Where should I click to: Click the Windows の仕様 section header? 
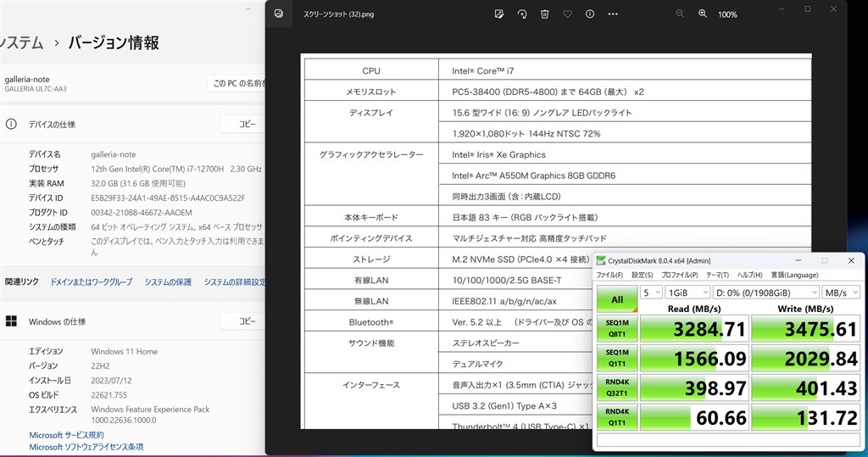click(x=57, y=322)
